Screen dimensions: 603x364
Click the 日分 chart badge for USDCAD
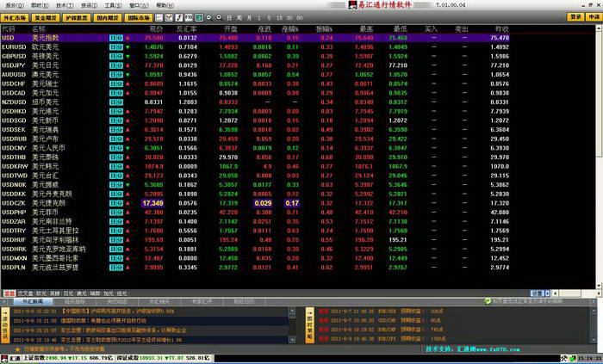pyautogui.click(x=116, y=93)
